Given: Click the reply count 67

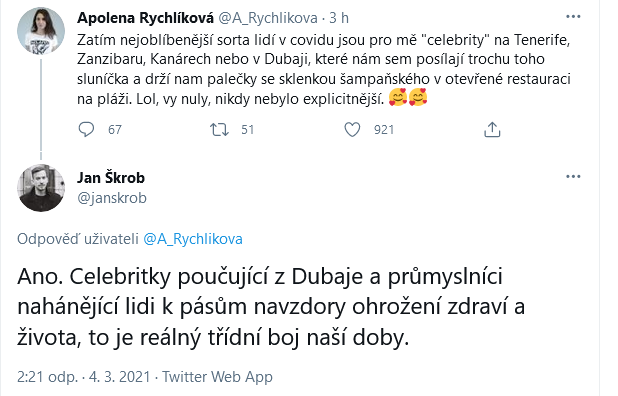Looking at the screenshot, I should [115, 130].
